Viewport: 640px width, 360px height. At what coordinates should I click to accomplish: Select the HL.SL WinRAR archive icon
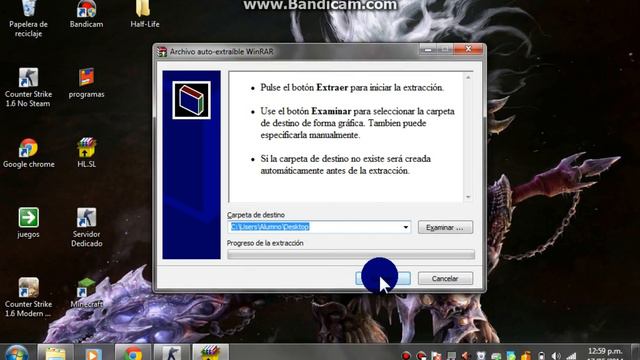pyautogui.click(x=86, y=153)
